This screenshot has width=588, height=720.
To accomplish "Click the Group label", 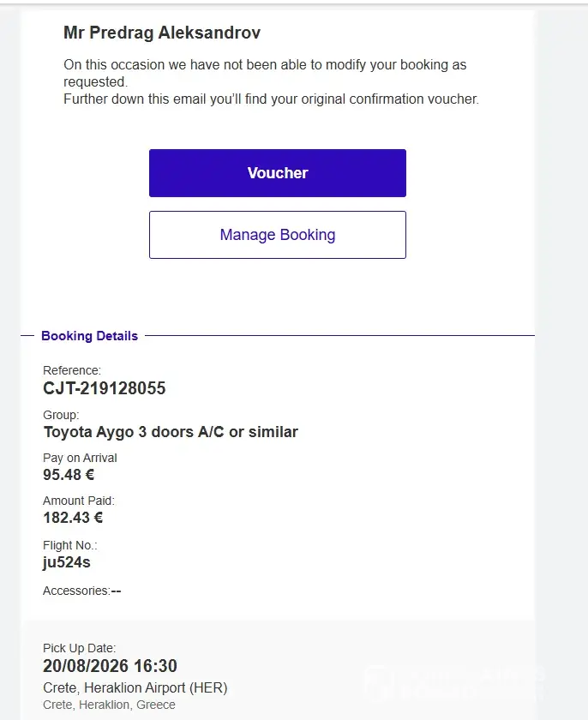I will click(61, 415).
